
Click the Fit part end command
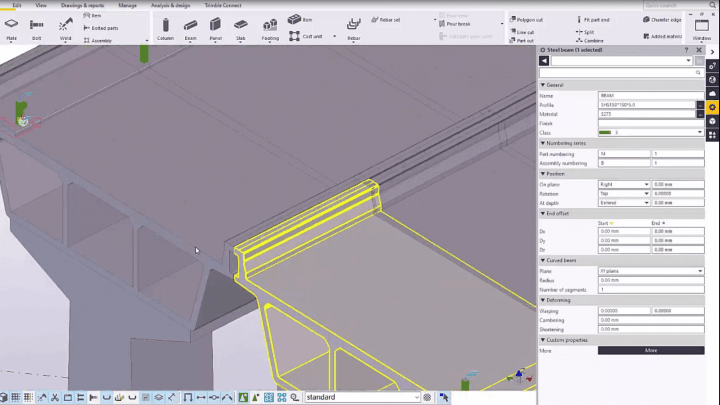[593, 20]
